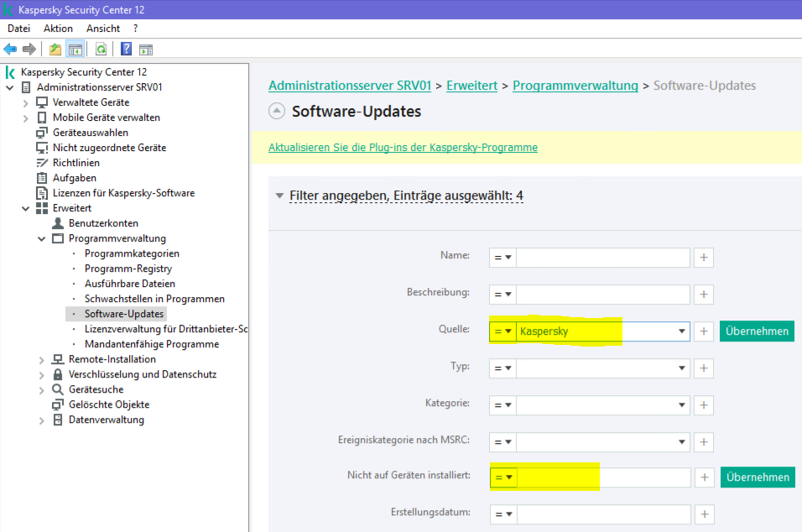This screenshot has width=802, height=532.
Task: Click the Beschreibung filter text field
Action: pyautogui.click(x=603, y=295)
